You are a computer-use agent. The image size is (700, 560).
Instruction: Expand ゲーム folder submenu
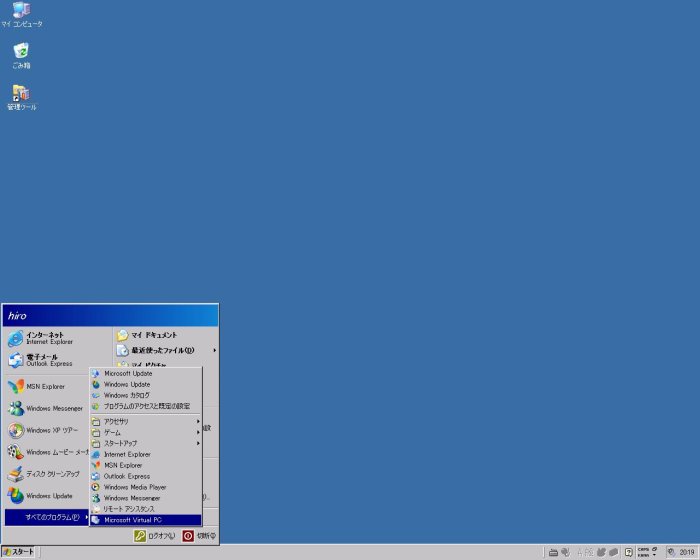point(146,432)
